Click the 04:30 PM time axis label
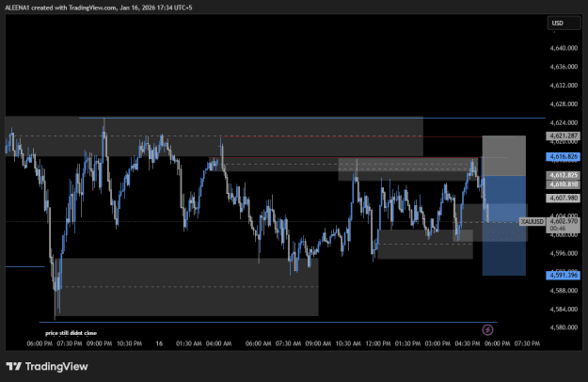Viewport: 588px width, 382px height. click(x=468, y=343)
